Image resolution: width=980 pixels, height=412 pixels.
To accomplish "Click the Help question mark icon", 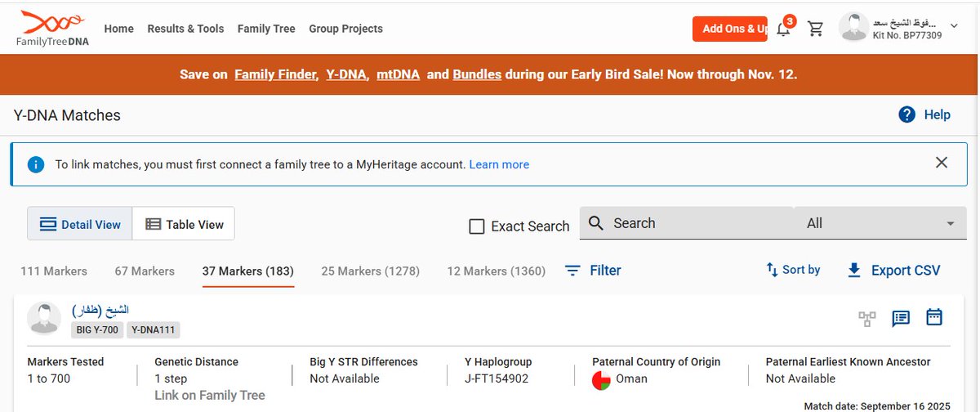I will pyautogui.click(x=906, y=114).
